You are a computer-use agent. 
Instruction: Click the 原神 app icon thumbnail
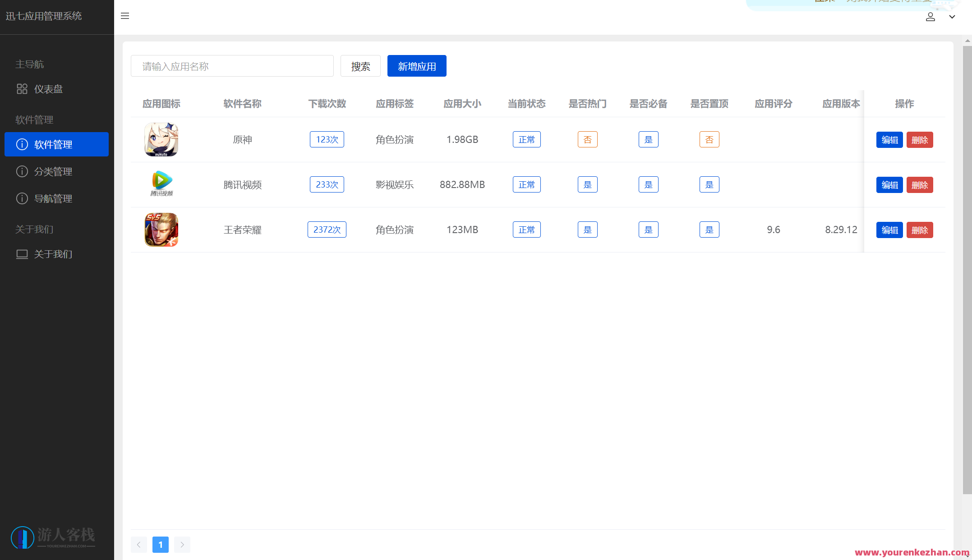pos(161,139)
